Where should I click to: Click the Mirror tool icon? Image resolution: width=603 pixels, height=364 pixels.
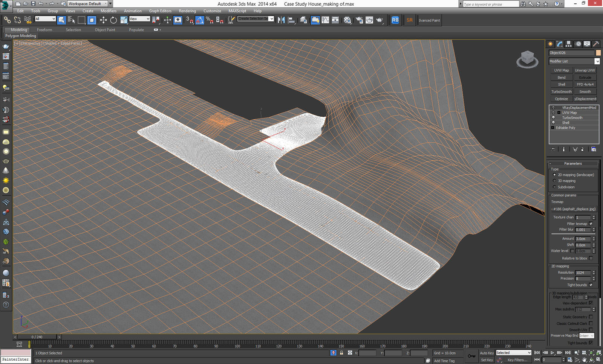(281, 20)
